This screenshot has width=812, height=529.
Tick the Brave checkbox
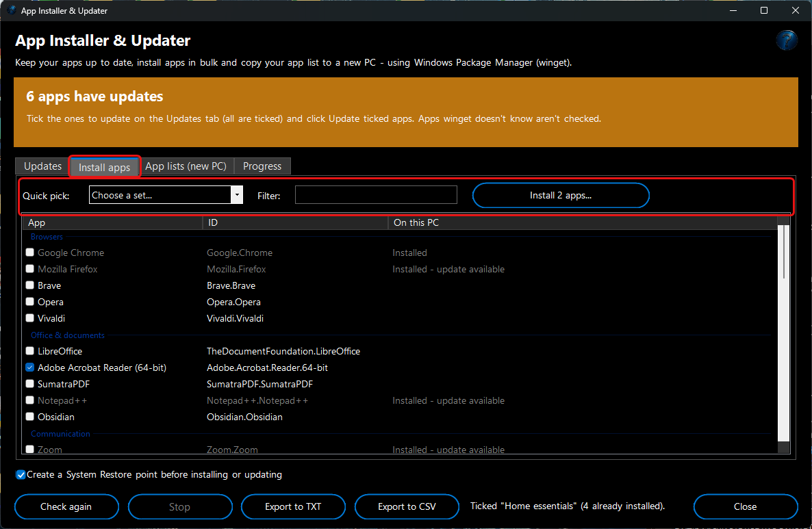click(x=30, y=285)
